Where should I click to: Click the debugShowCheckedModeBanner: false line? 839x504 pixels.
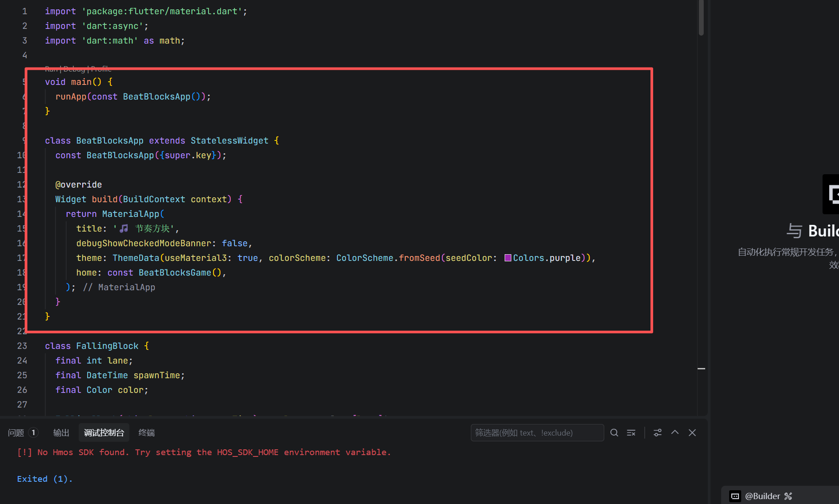(164, 243)
